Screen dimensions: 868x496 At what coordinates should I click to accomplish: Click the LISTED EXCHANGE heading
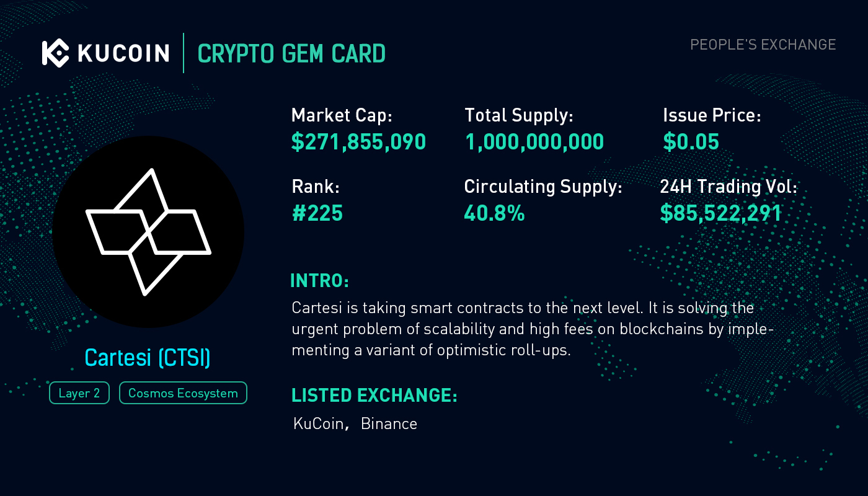click(374, 396)
